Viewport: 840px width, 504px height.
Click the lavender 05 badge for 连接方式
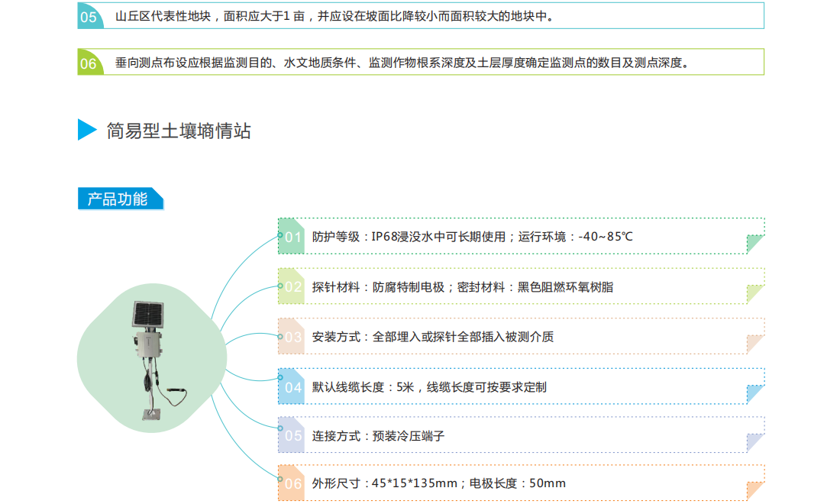coord(292,436)
